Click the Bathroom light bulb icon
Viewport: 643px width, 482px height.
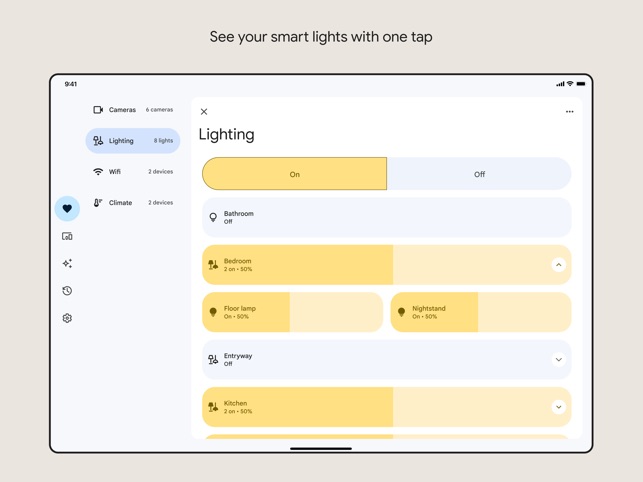pyautogui.click(x=213, y=217)
